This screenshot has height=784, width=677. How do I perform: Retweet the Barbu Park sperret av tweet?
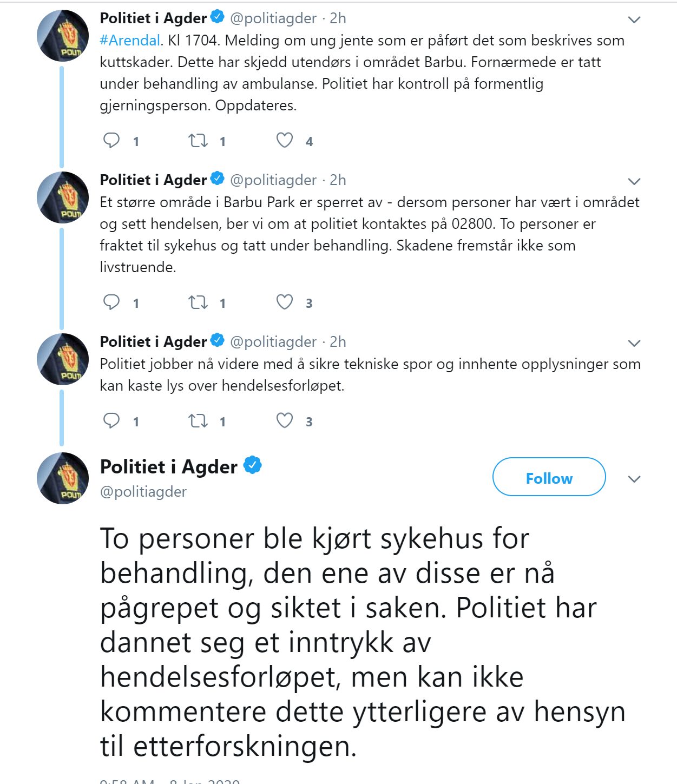pyautogui.click(x=198, y=302)
